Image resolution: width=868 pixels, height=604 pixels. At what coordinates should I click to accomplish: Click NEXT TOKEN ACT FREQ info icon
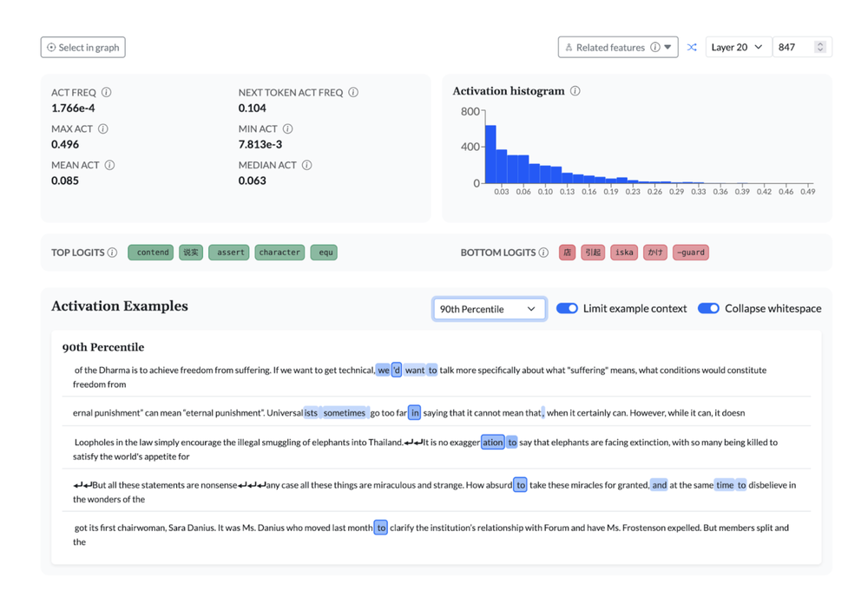click(x=353, y=93)
